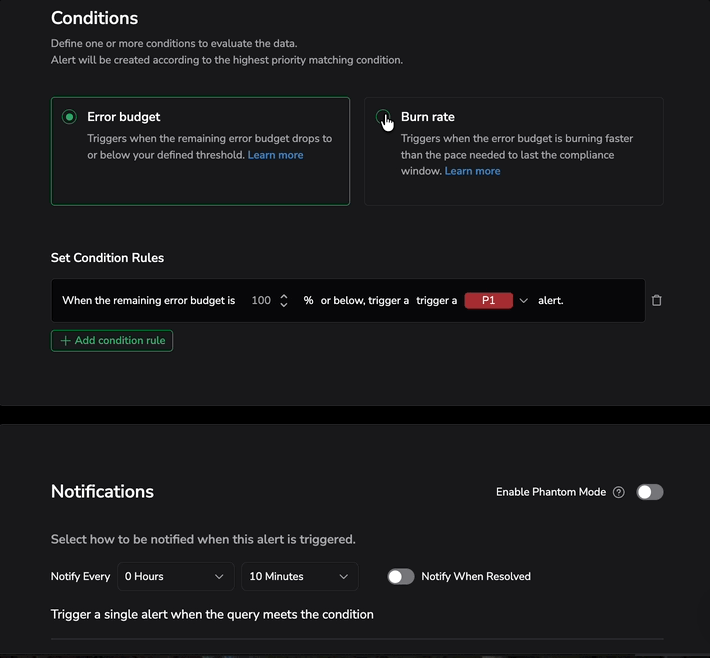710x658 pixels.
Task: Click the Phantom Mode help question icon
Action: 619,492
